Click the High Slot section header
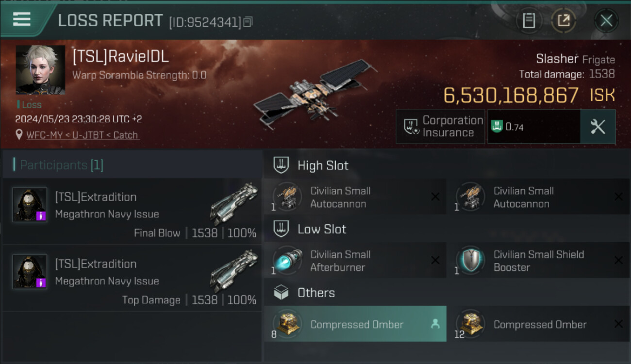Screen dimensions: 631x364 pos(322,165)
